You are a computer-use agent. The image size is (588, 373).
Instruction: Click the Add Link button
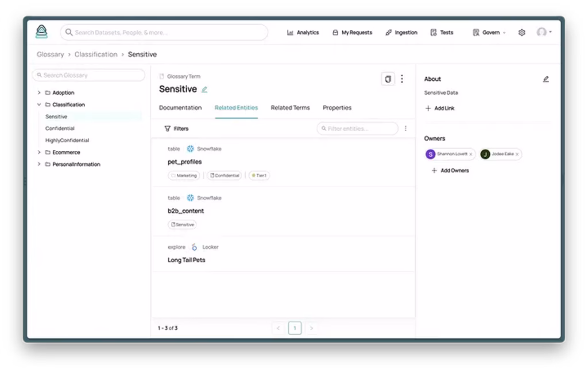(440, 108)
